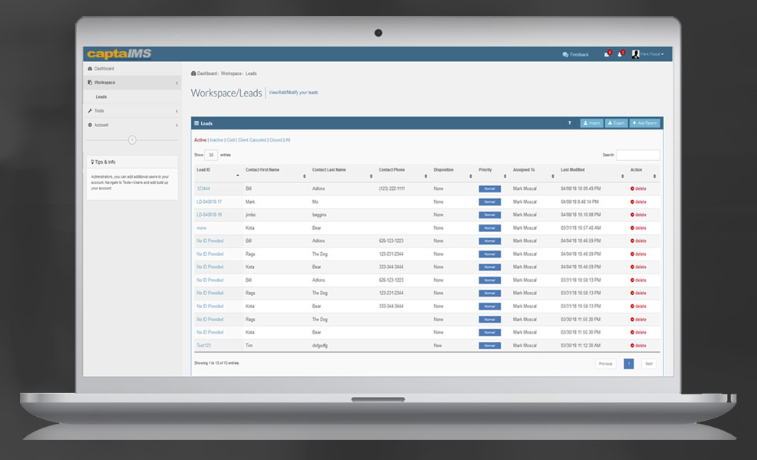Open the Dashboard sidebar item

click(132, 69)
